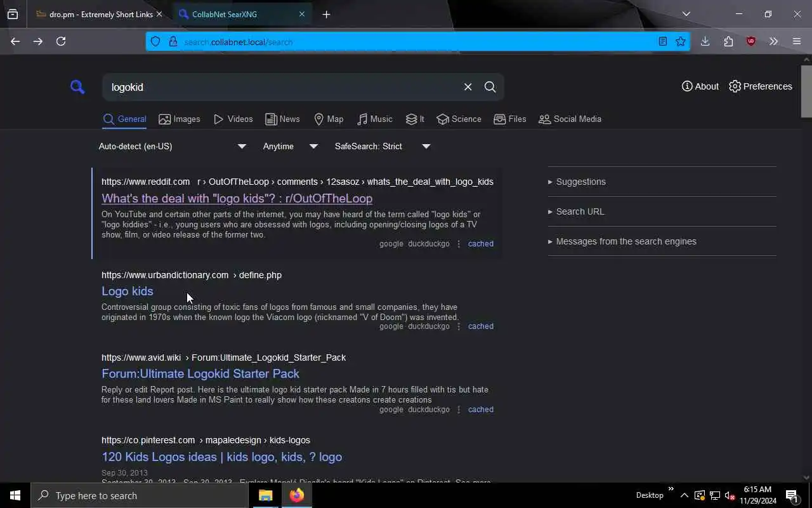Image resolution: width=812 pixels, height=508 pixels.
Task: Open cached link for avid.wiki result
Action: (480, 410)
